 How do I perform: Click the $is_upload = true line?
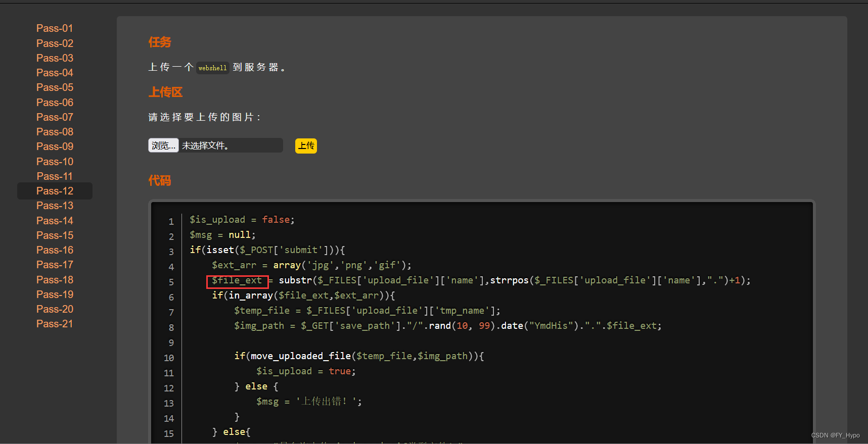pos(306,371)
